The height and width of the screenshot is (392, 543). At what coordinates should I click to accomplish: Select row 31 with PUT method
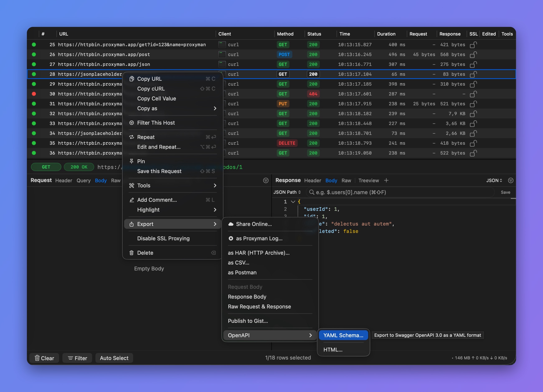click(271, 104)
